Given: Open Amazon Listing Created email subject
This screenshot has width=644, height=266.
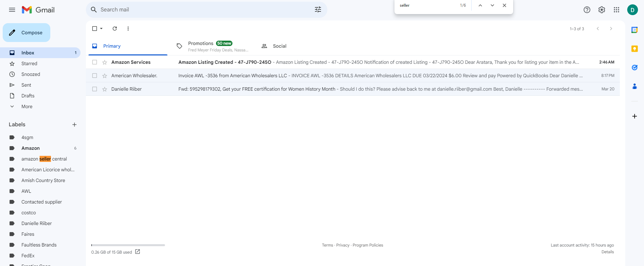Looking at the screenshot, I should (225, 62).
